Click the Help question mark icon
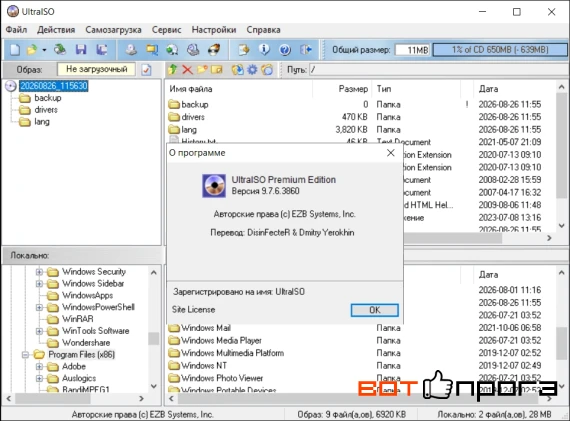Screen dimensions: 570x421 click(285, 49)
